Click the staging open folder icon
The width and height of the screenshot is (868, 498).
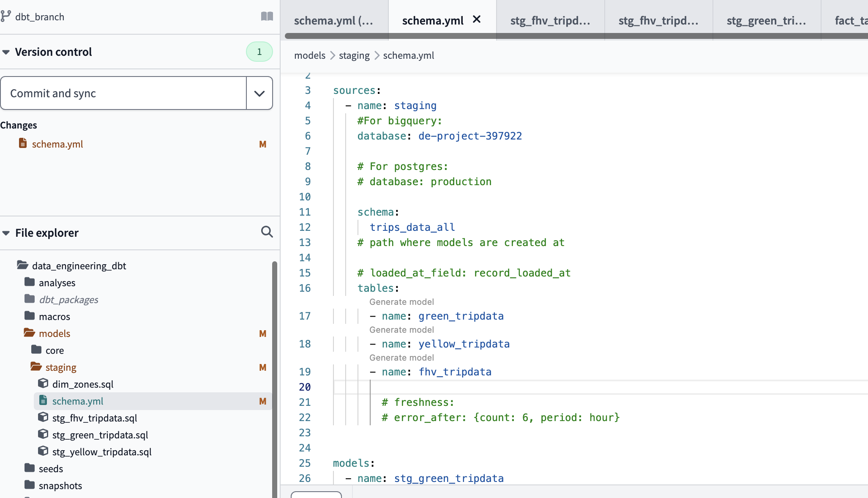pos(36,367)
